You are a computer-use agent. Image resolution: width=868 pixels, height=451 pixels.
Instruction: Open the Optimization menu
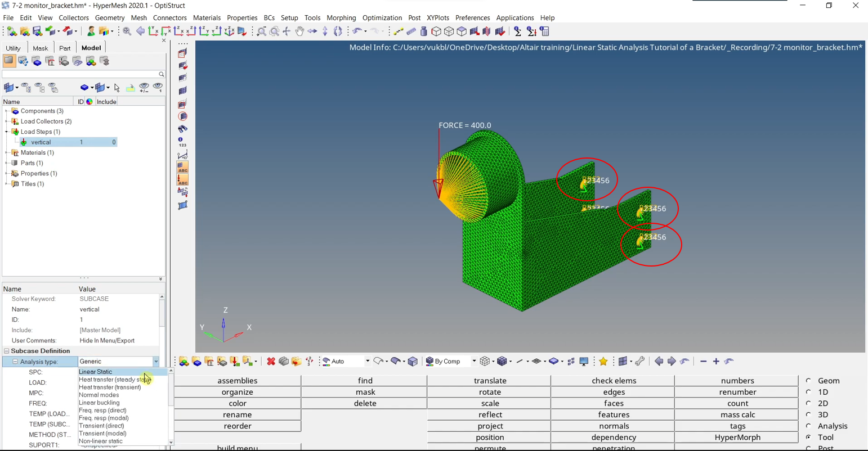point(382,18)
